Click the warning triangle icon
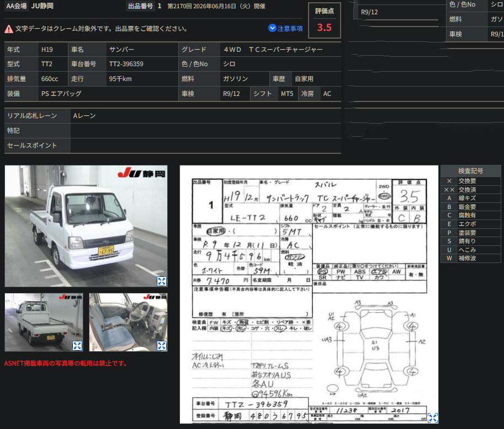The image size is (504, 429). [x=9, y=29]
